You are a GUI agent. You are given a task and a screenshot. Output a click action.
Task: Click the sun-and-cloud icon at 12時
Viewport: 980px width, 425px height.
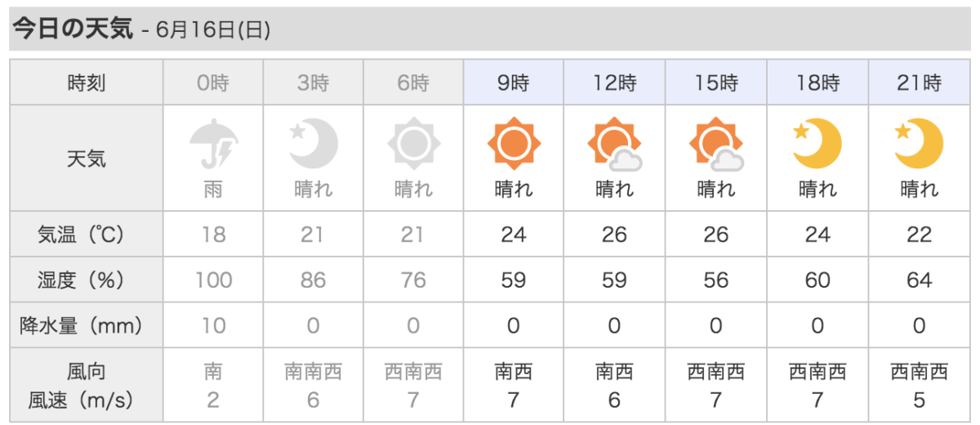614,145
